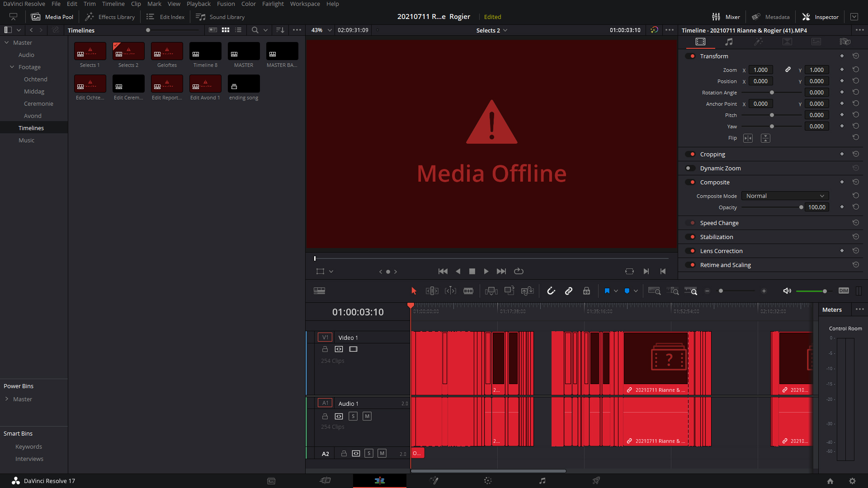868x488 pixels.
Task: Click the Insert Clip icon
Action: pyautogui.click(x=491, y=291)
